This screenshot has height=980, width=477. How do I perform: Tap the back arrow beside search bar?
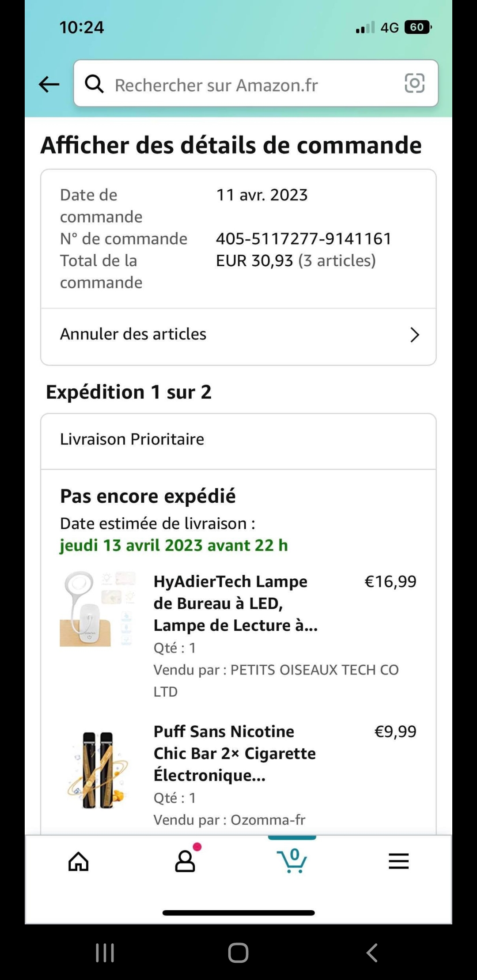coord(49,84)
